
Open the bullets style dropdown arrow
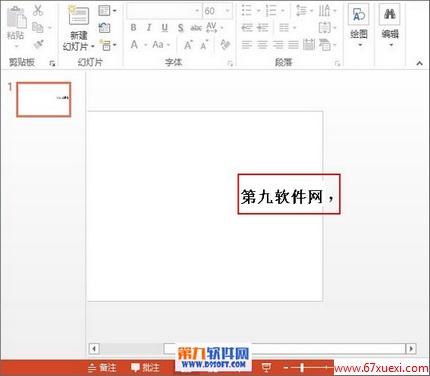click(x=258, y=11)
